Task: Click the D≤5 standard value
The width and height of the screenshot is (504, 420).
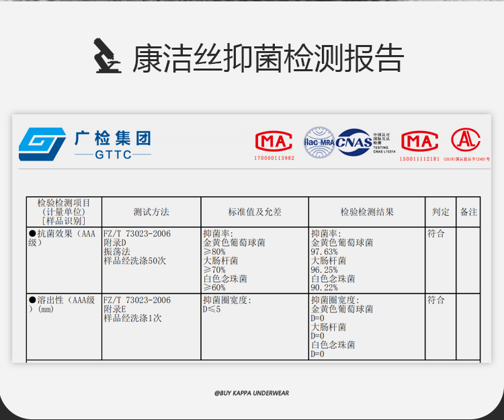Action: click(x=212, y=309)
